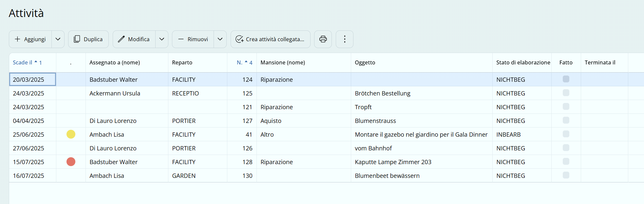Select the Blumenbeet bewässern task row

click(387, 176)
